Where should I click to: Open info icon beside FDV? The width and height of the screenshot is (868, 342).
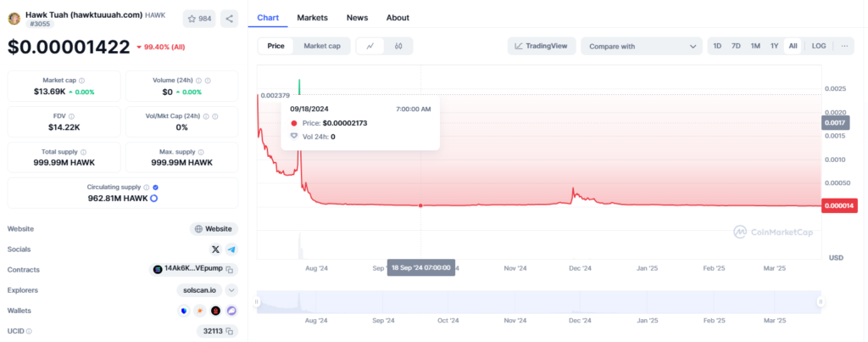[x=72, y=116]
